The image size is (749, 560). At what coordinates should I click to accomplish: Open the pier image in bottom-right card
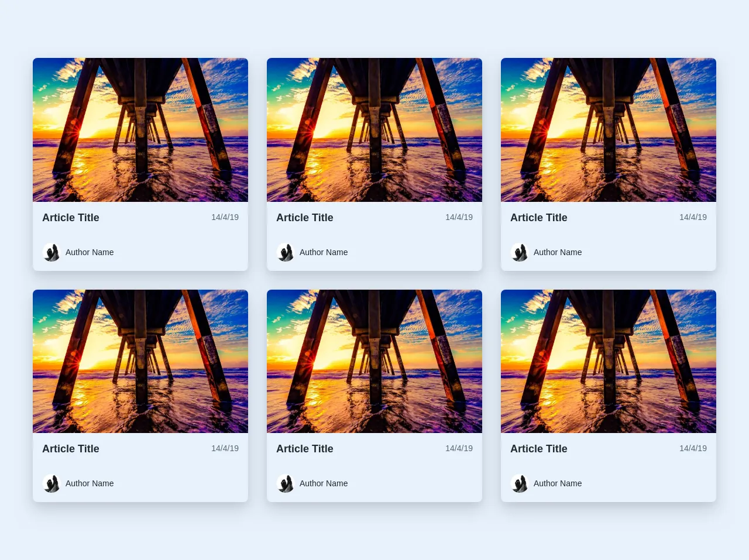click(609, 361)
